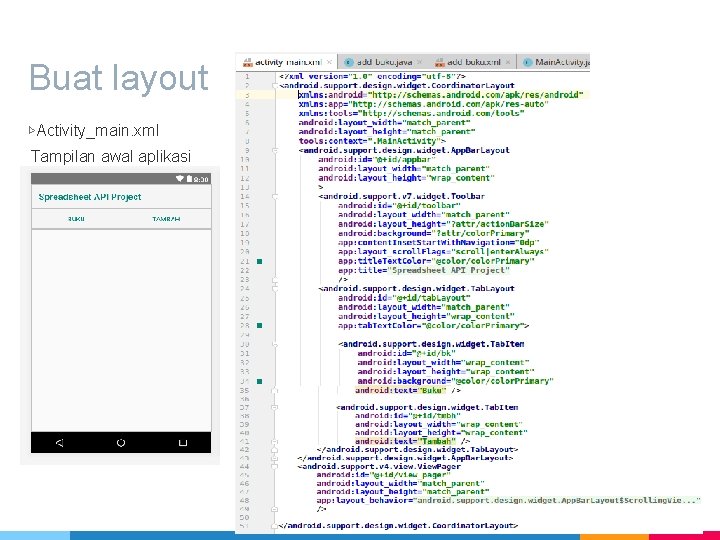Click the tools:context=".MainActivity" line
Image resolution: width=720 pixels, height=540 pixels.
tap(372, 141)
